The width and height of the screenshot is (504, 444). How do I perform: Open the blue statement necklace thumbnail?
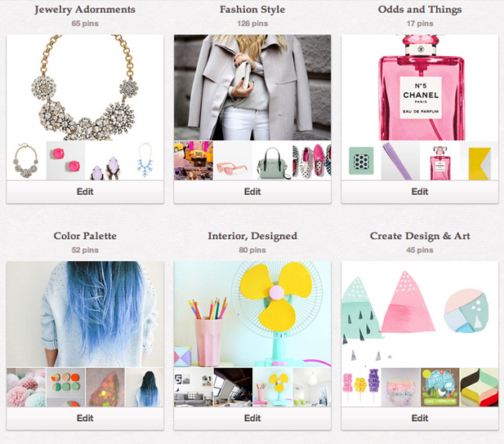click(145, 161)
